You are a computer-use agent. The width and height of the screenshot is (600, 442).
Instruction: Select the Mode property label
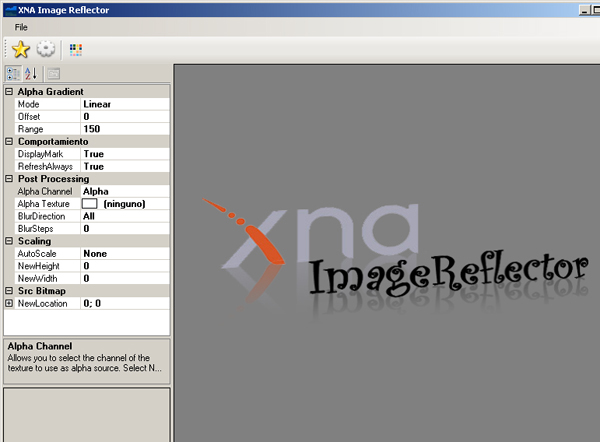[29, 104]
